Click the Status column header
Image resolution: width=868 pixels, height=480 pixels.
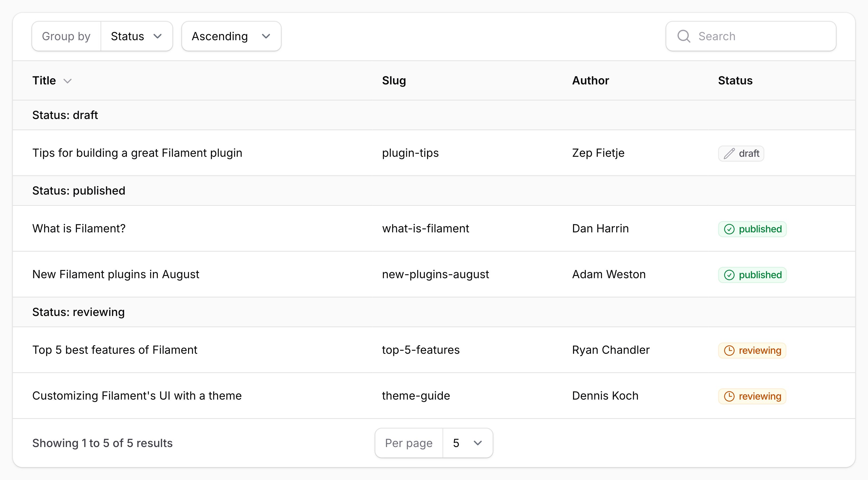click(735, 81)
